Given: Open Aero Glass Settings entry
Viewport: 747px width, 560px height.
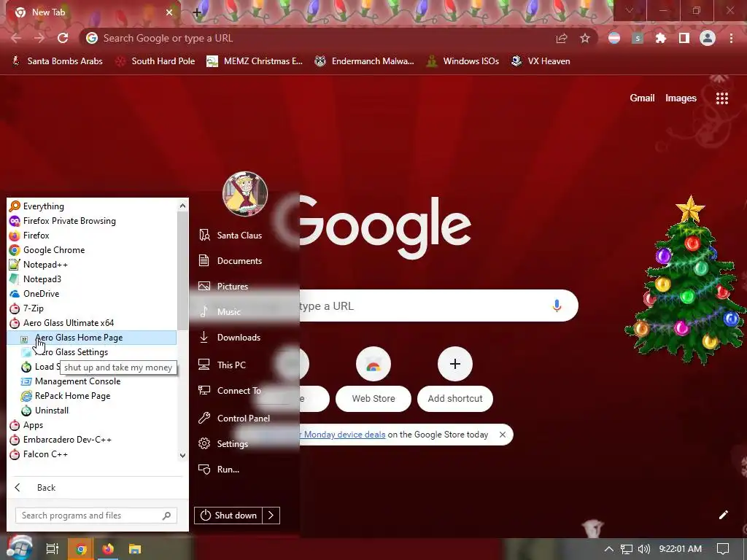Looking at the screenshot, I should 91,352.
